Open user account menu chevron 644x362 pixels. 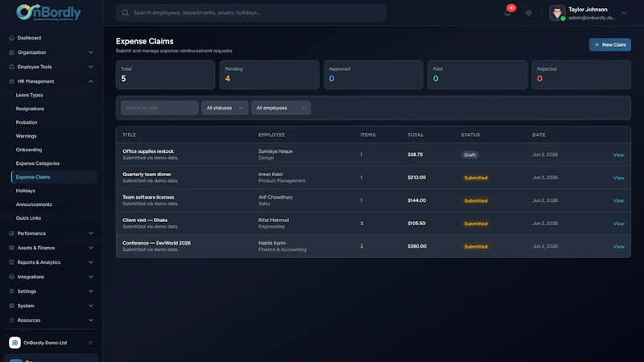624,13
